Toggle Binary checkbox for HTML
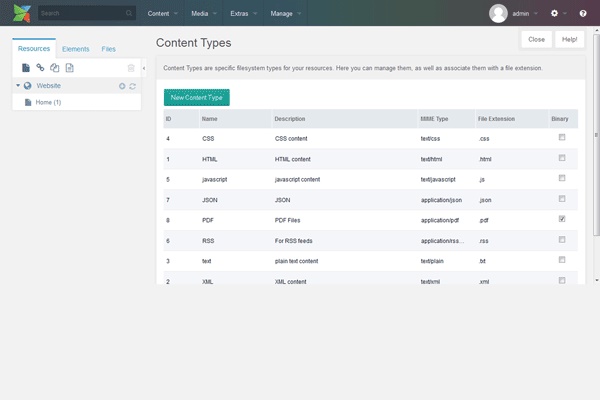Screen dimensions: 600x400 (x=562, y=158)
